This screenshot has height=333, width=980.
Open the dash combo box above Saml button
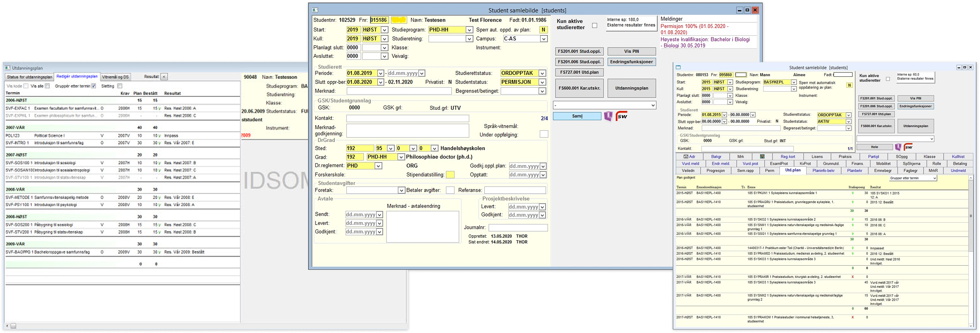pos(605,105)
